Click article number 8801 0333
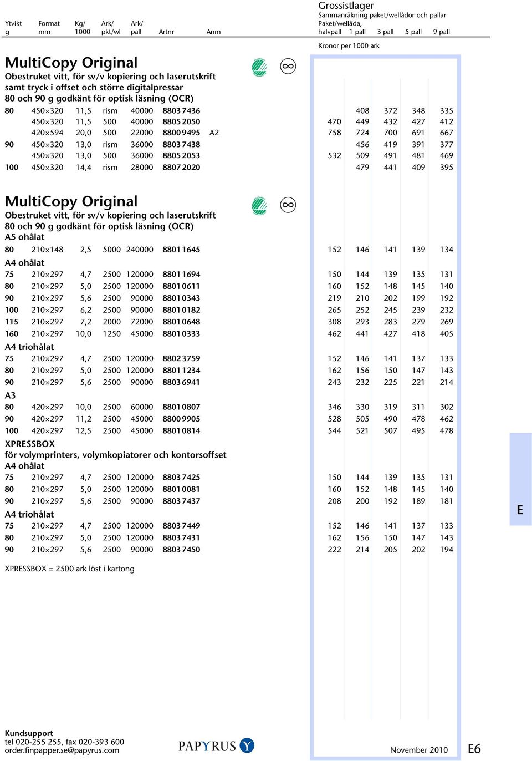Viewport: 532px width, 761px height. coord(181,334)
